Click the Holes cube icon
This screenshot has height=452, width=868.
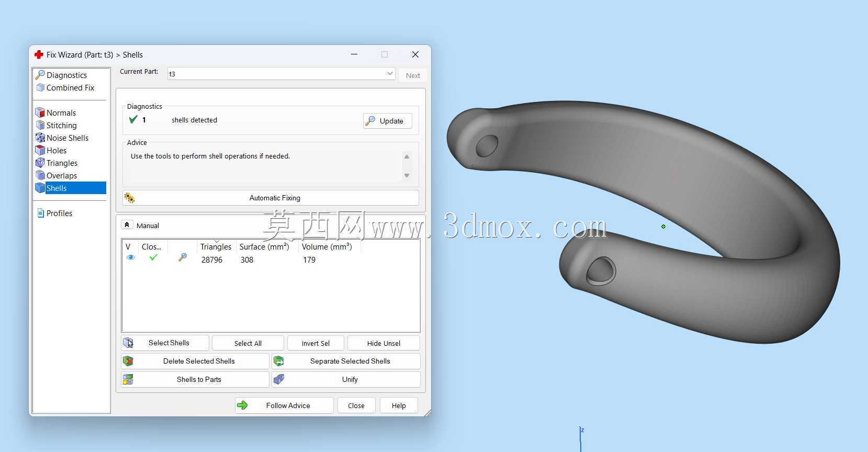pos(40,150)
